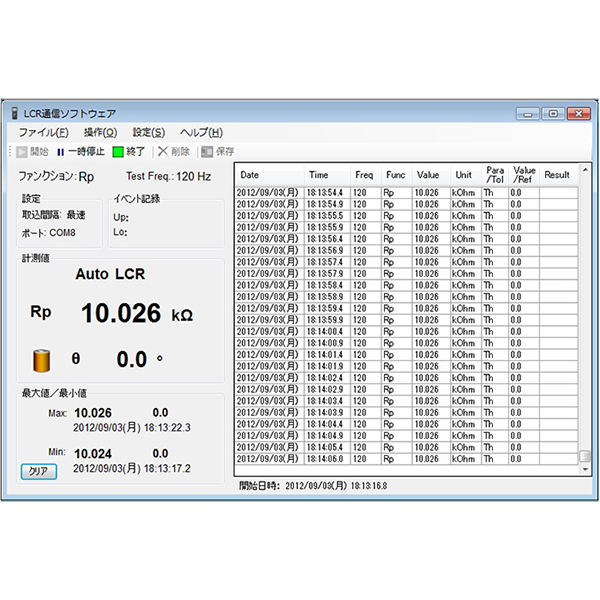Image resolution: width=600 pixels, height=600 pixels.
Task: Click the Freq column header
Action: point(365,175)
